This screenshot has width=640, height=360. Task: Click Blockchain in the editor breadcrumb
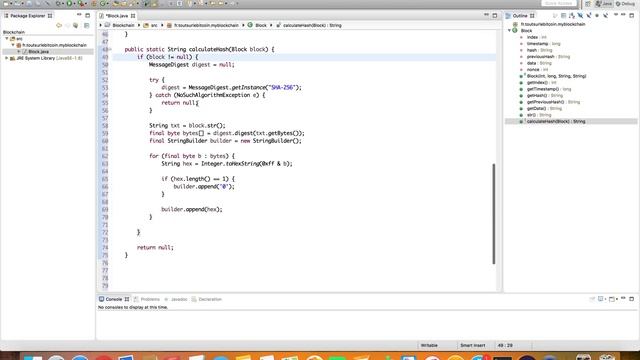[123, 25]
